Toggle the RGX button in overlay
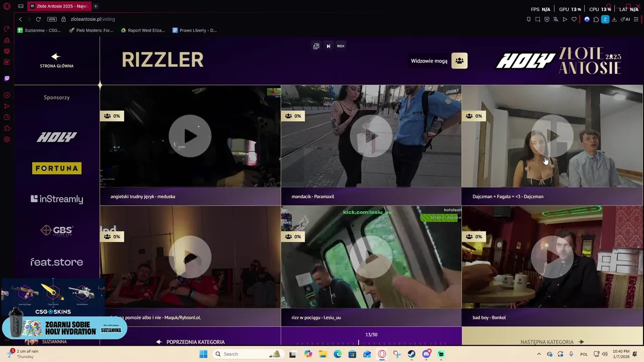 coord(341,46)
